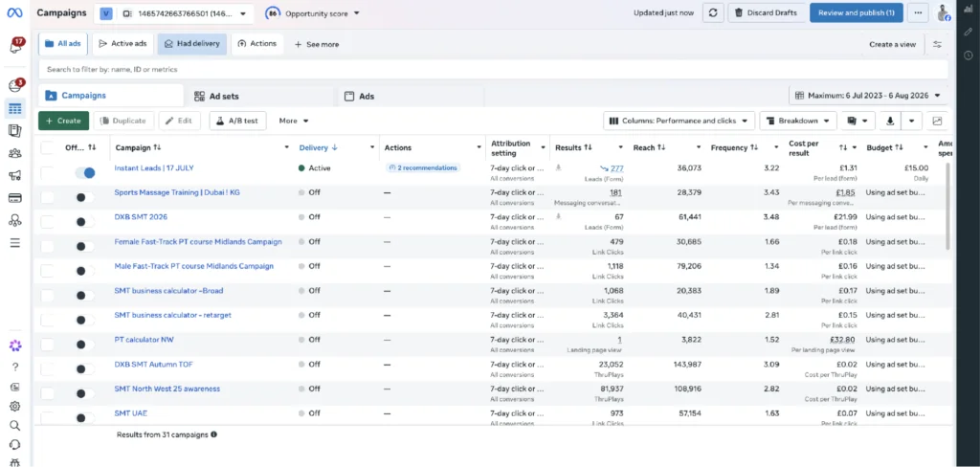Turn off the Instant Leads | 17 JULY toggle
Image resolution: width=980 pixels, height=467 pixels.
pos(85,172)
